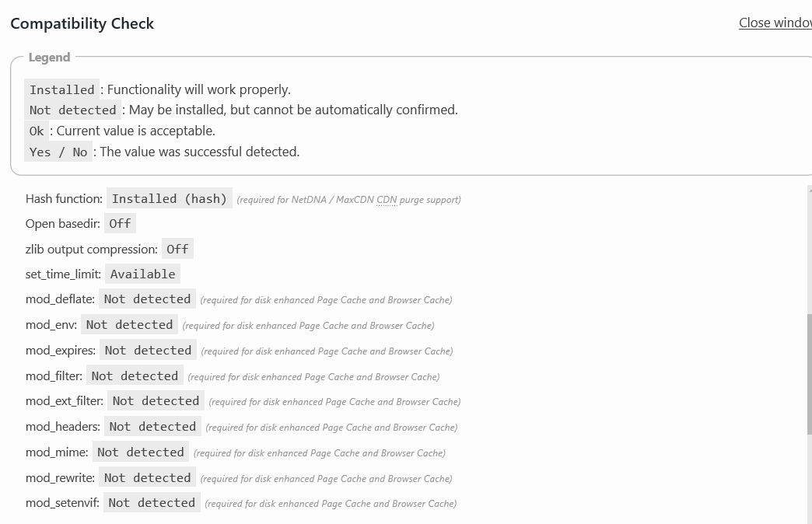Click mod_ext_filter Not detected status
Image resolution: width=812 pixels, height=524 pixels.
(156, 400)
